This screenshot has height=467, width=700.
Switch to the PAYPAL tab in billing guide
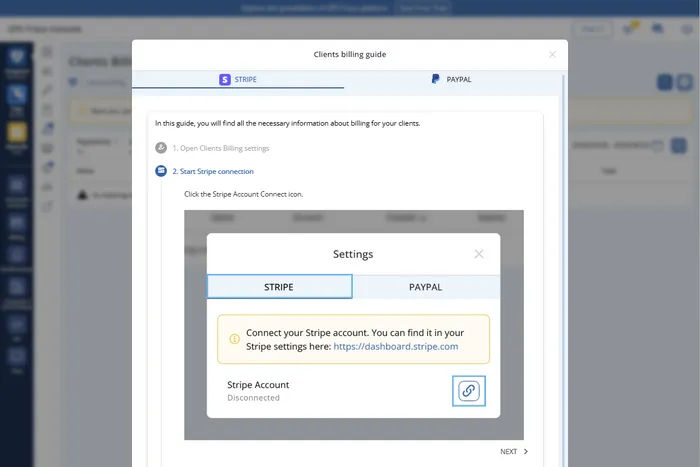[x=451, y=79]
